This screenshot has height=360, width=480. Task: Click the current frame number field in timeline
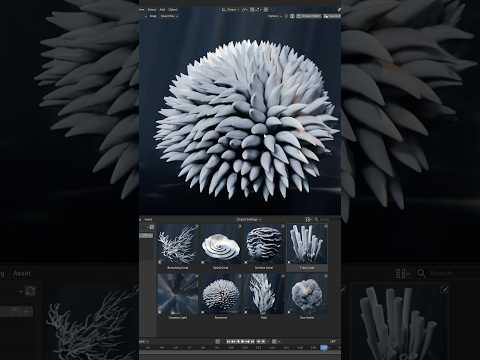pos(333,341)
